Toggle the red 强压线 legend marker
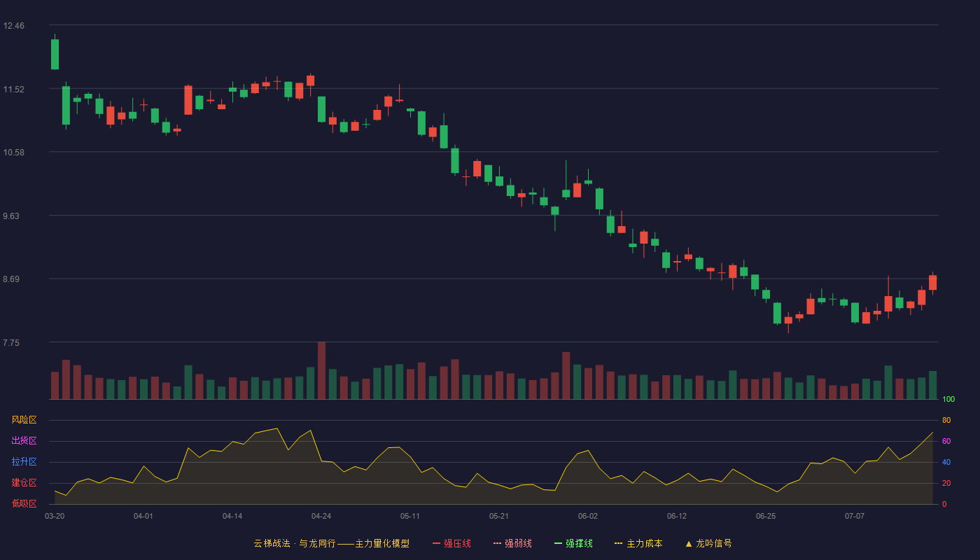This screenshot has width=980, height=560. pyautogui.click(x=436, y=543)
